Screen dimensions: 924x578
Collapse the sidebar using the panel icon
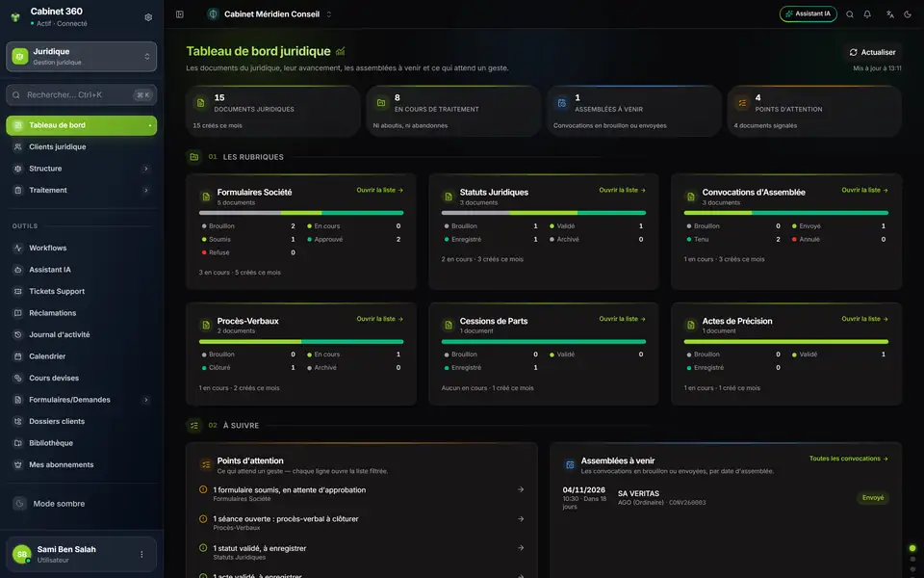pos(180,14)
